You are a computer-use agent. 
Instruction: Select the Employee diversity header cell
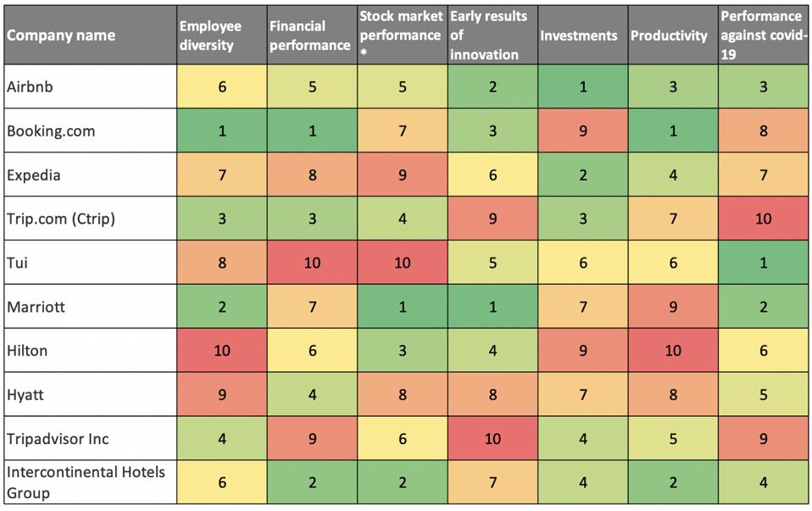pyautogui.click(x=222, y=36)
